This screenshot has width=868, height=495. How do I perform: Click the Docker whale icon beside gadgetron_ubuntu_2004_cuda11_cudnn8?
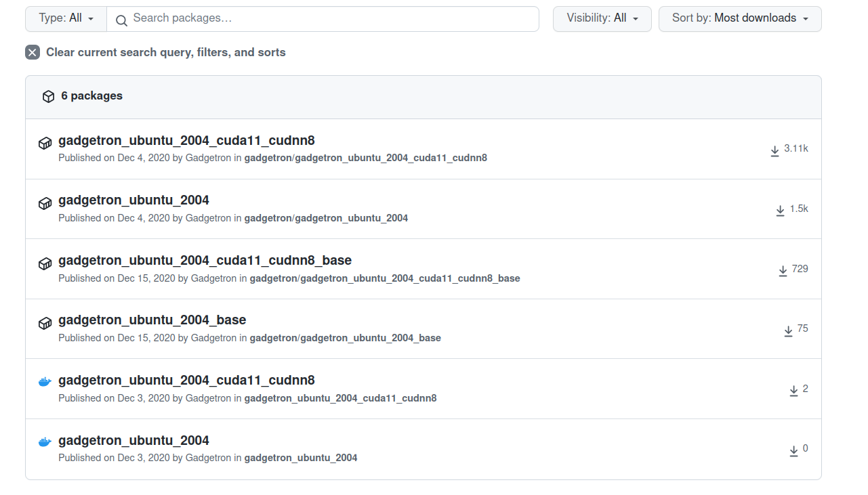44,381
